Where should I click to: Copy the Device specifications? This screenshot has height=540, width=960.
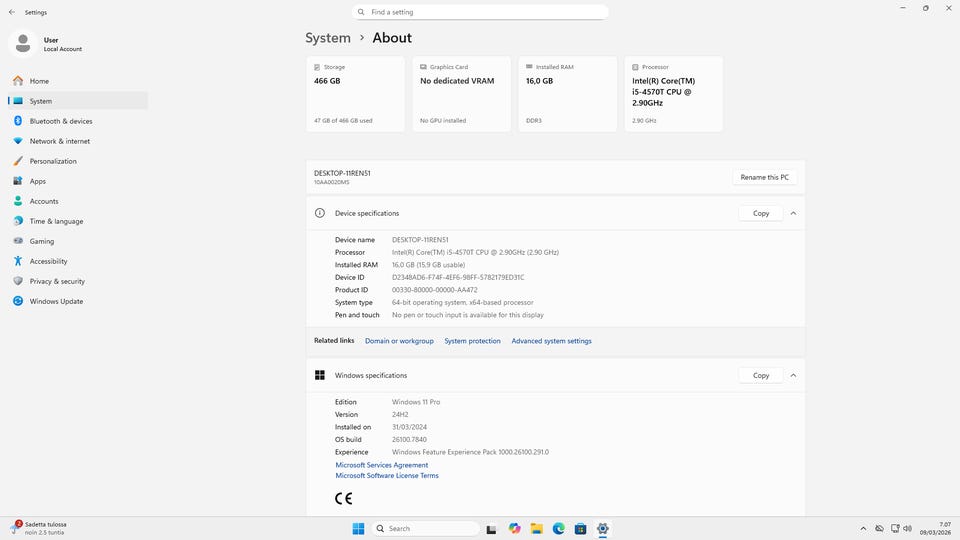[x=761, y=213]
